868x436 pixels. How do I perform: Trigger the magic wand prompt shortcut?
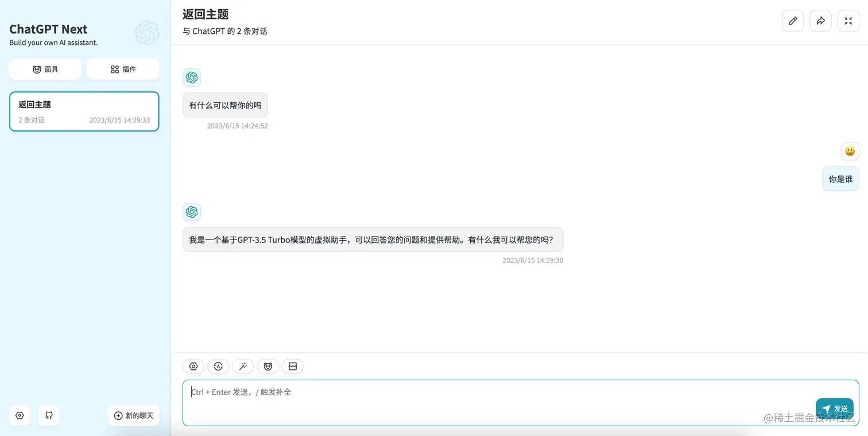(243, 366)
